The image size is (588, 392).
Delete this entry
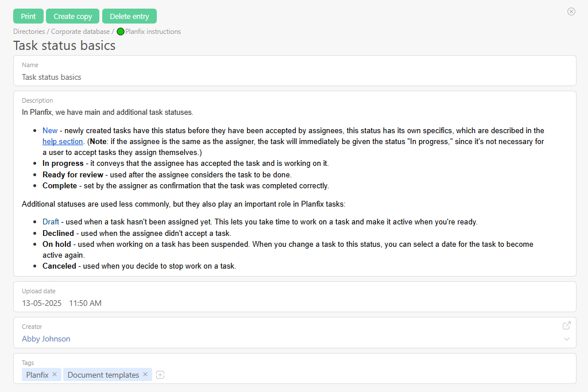tap(129, 16)
